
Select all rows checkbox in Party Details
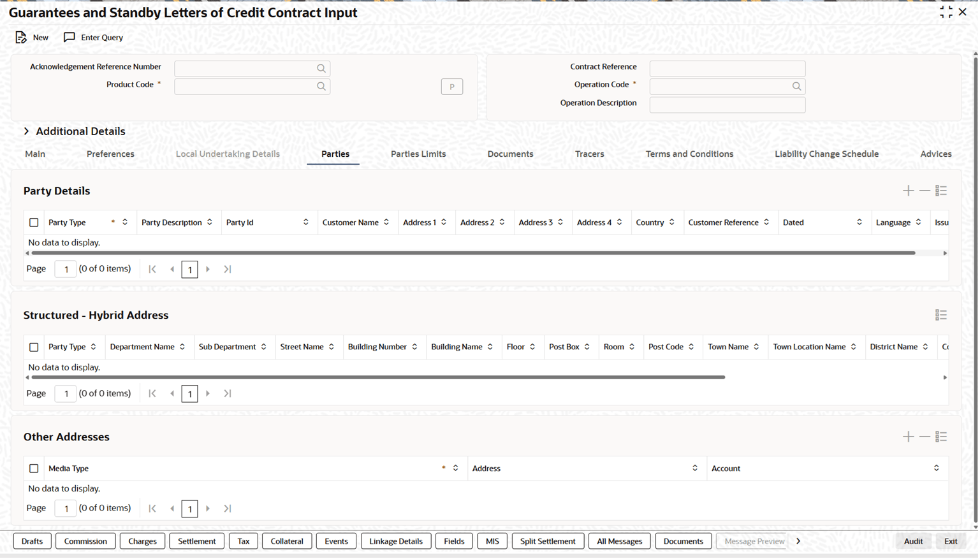tap(34, 222)
